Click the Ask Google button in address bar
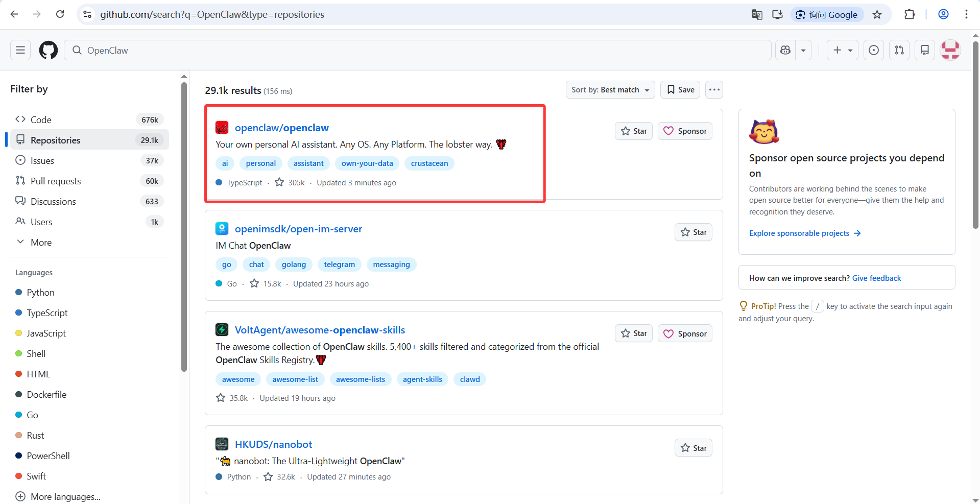The height and width of the screenshot is (504, 980). pos(827,14)
